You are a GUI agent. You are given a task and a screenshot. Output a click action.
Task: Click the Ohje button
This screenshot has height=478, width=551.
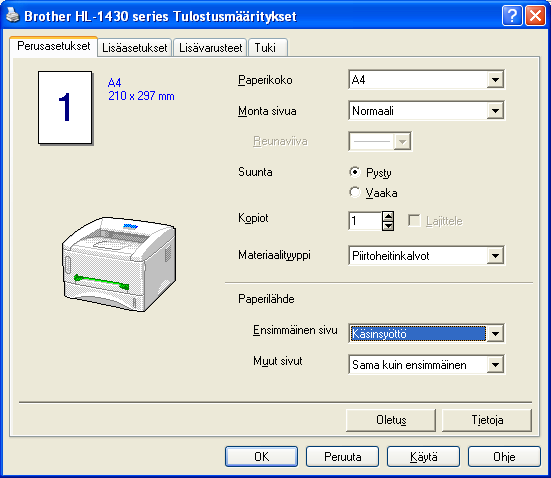[x=504, y=457]
